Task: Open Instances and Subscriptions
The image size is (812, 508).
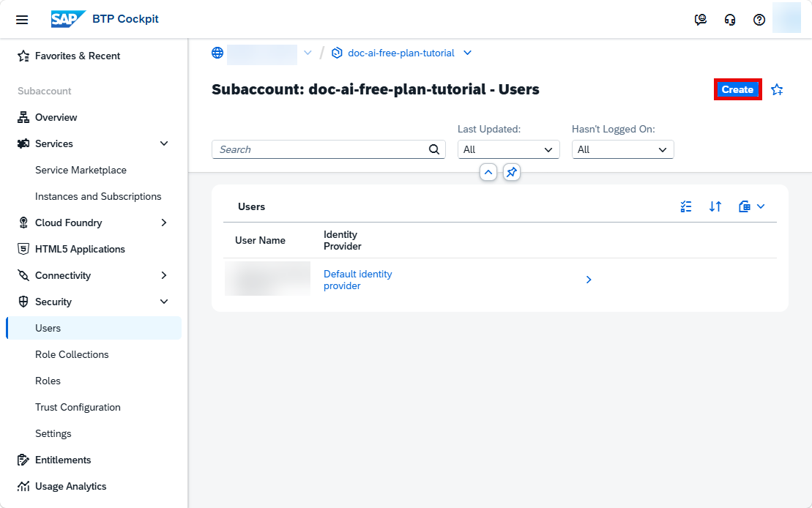Action: (x=98, y=197)
